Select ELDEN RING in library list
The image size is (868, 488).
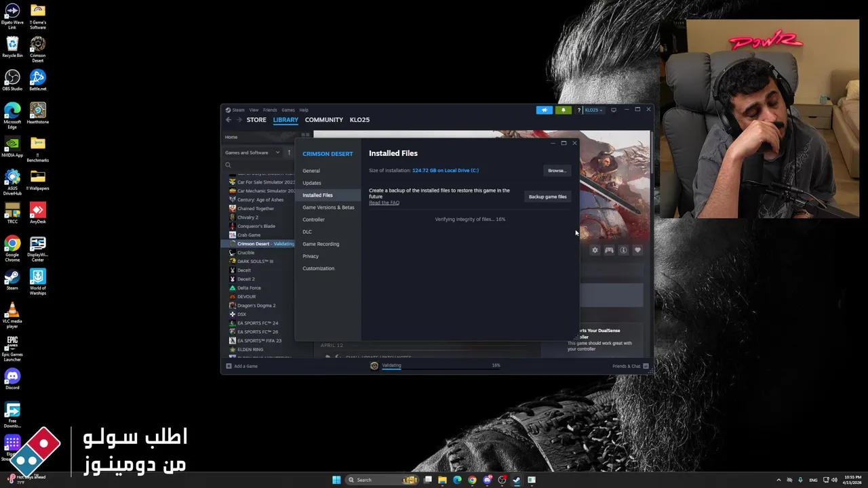click(x=250, y=350)
